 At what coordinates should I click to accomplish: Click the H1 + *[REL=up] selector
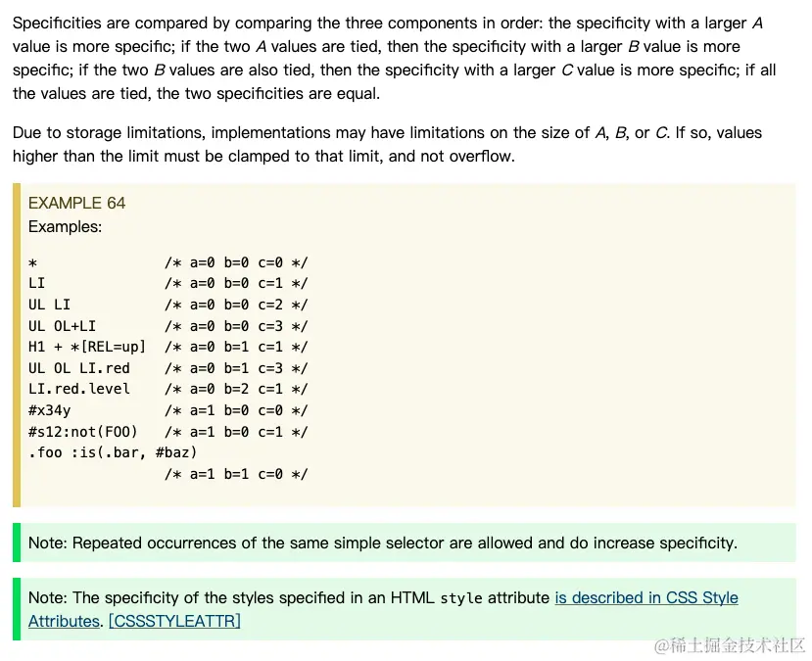87,347
